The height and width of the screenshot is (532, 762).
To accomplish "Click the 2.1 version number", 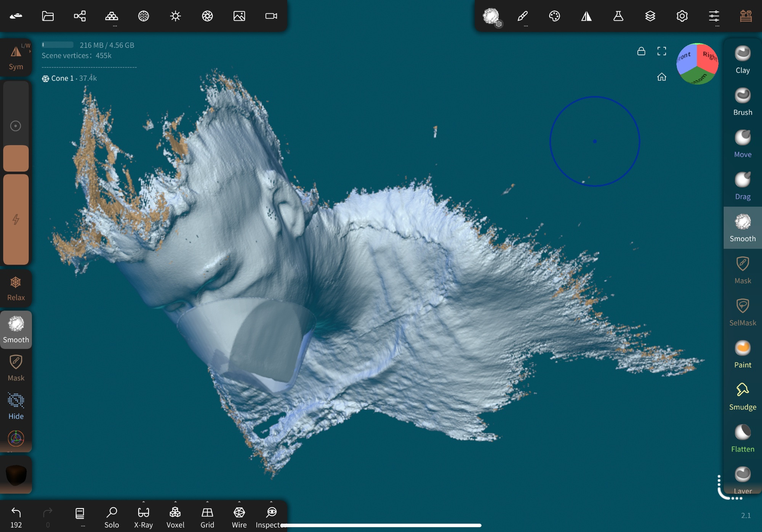I will [746, 515].
